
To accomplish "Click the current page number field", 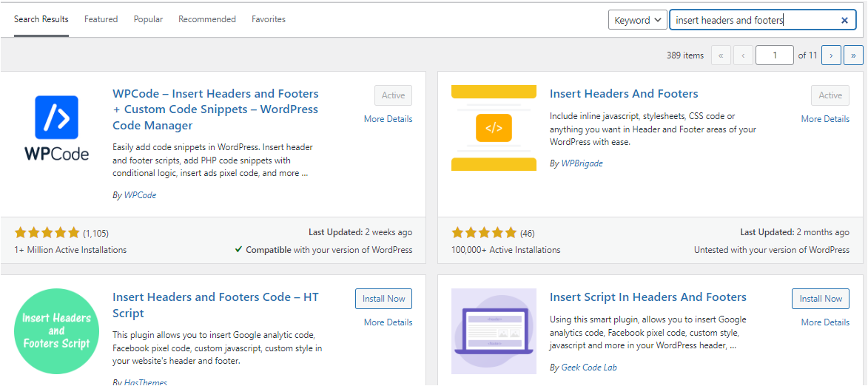I will (775, 55).
